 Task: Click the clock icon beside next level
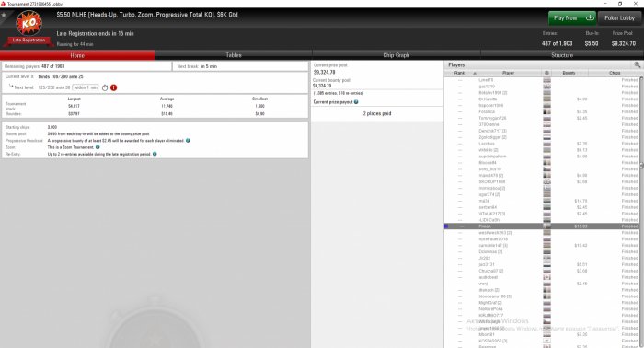click(x=105, y=87)
